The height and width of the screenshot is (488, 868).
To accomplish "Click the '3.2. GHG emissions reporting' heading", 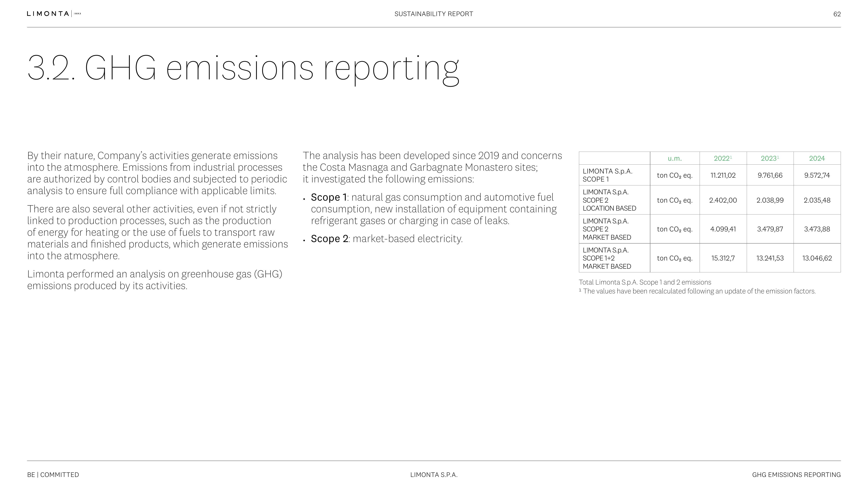I will [x=243, y=70].
